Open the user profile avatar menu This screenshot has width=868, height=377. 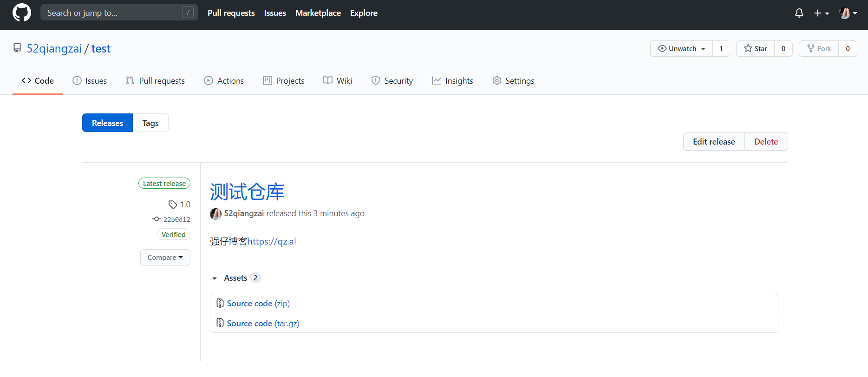(x=848, y=13)
